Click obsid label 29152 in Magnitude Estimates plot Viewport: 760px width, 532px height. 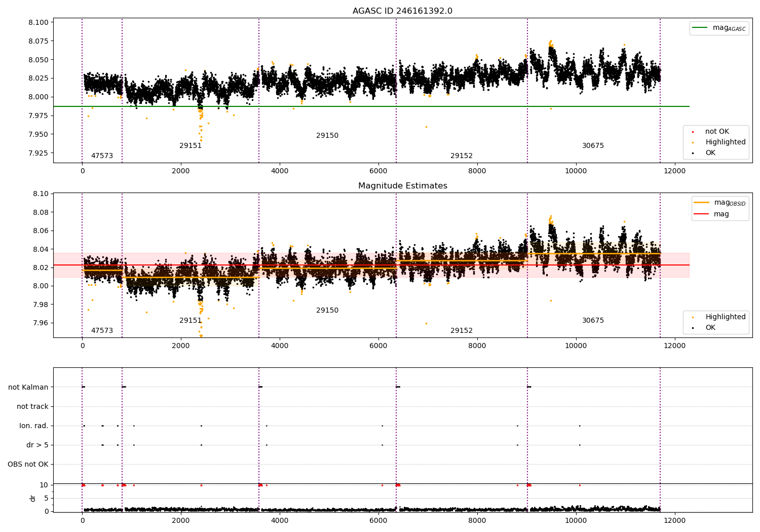(x=462, y=331)
